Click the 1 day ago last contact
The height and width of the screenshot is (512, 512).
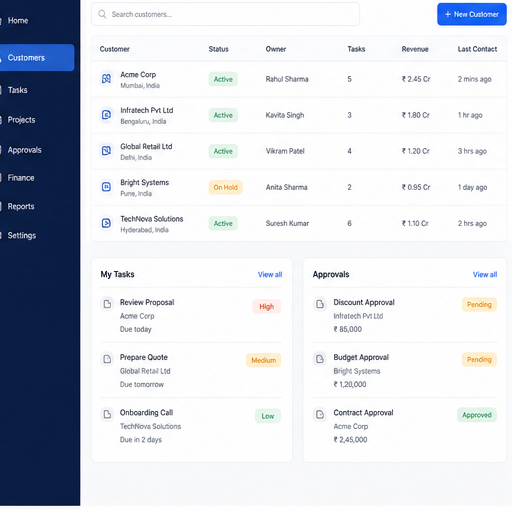tap(472, 187)
